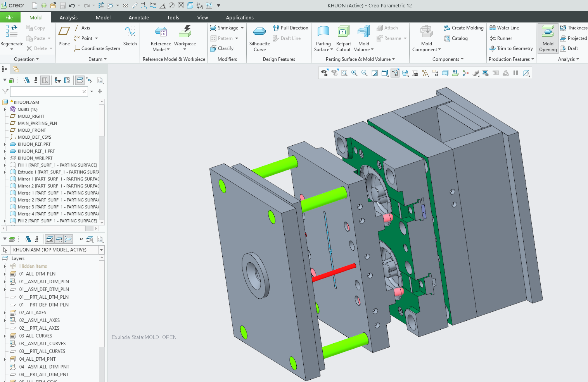Switch to the Analysis ribbon tab
588x382 pixels.
[68, 17]
